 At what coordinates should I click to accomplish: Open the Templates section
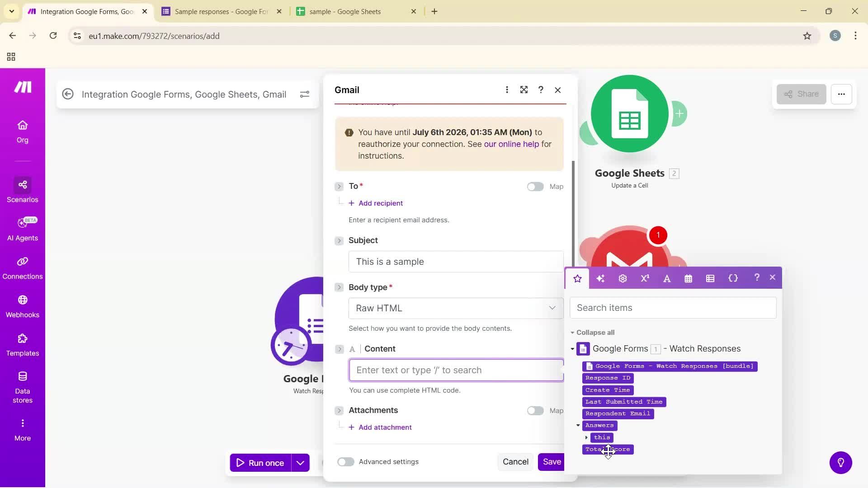[x=22, y=345]
